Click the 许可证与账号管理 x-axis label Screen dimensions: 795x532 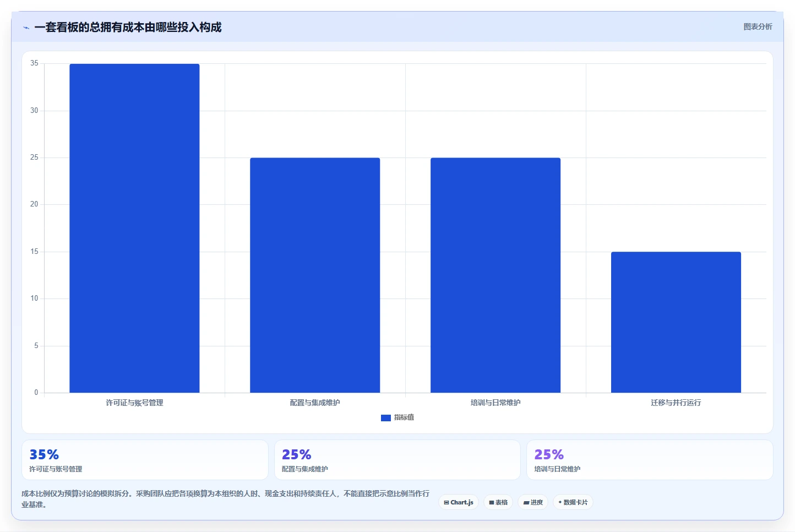pos(134,403)
